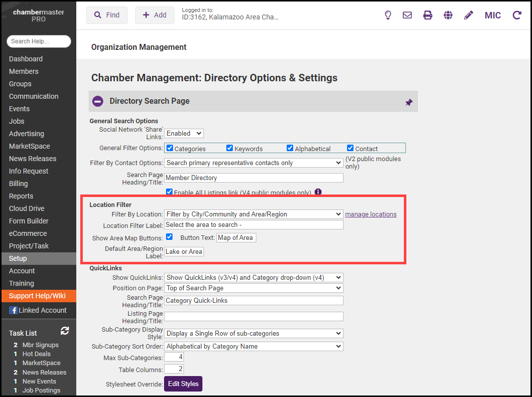
Task: Open the envelope mail icon
Action: (x=407, y=15)
